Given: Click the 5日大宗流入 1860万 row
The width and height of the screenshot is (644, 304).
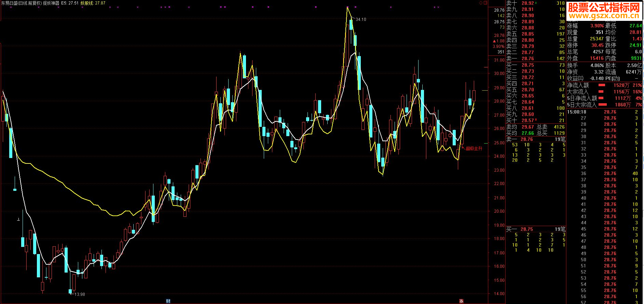Looking at the screenshot, I should tap(605, 105).
